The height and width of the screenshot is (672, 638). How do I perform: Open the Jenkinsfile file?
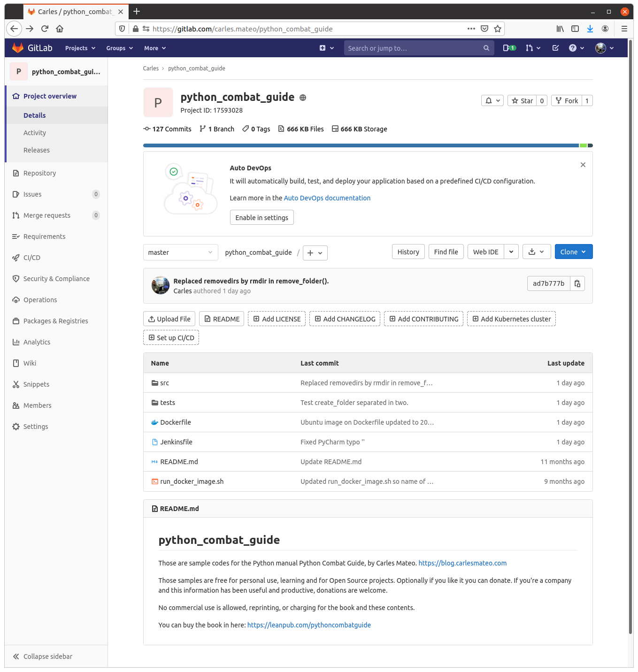click(x=177, y=442)
